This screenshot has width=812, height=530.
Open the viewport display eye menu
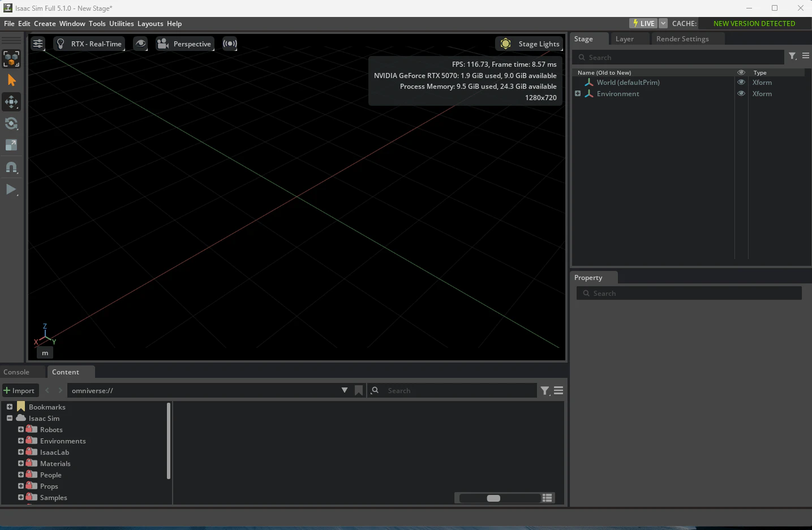(x=140, y=44)
